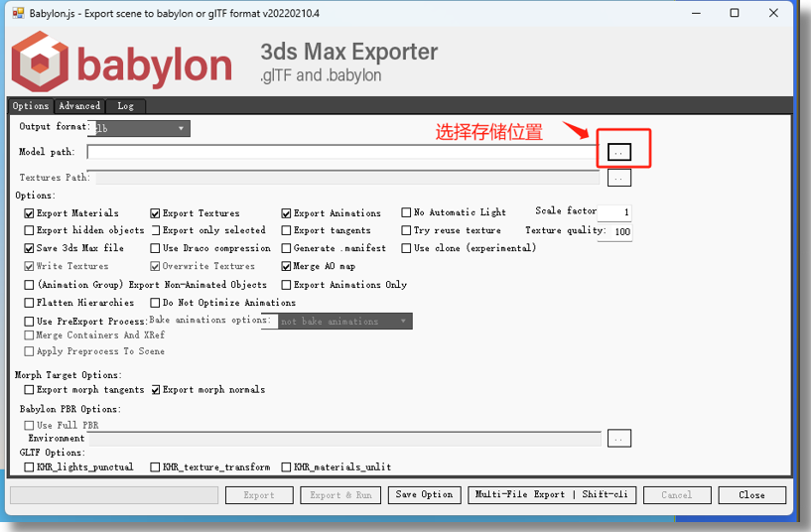The width and height of the screenshot is (811, 532).
Task: Switch to the Advanced tab
Action: tap(79, 106)
